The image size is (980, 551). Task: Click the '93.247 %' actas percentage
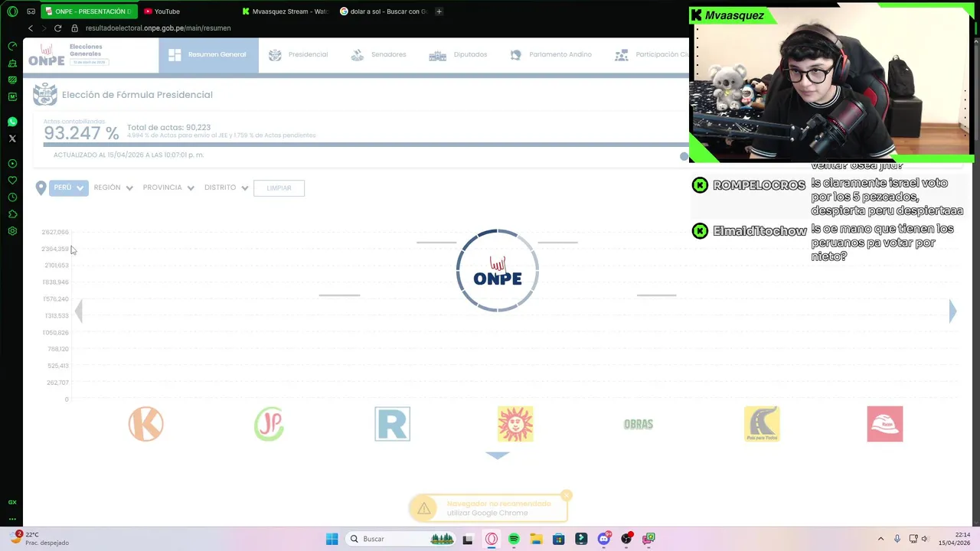[x=81, y=133]
